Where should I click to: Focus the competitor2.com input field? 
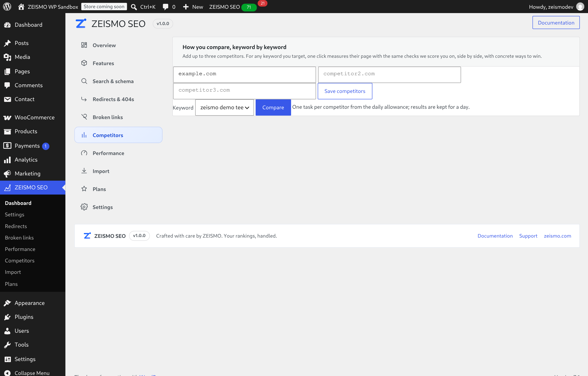[x=389, y=75]
